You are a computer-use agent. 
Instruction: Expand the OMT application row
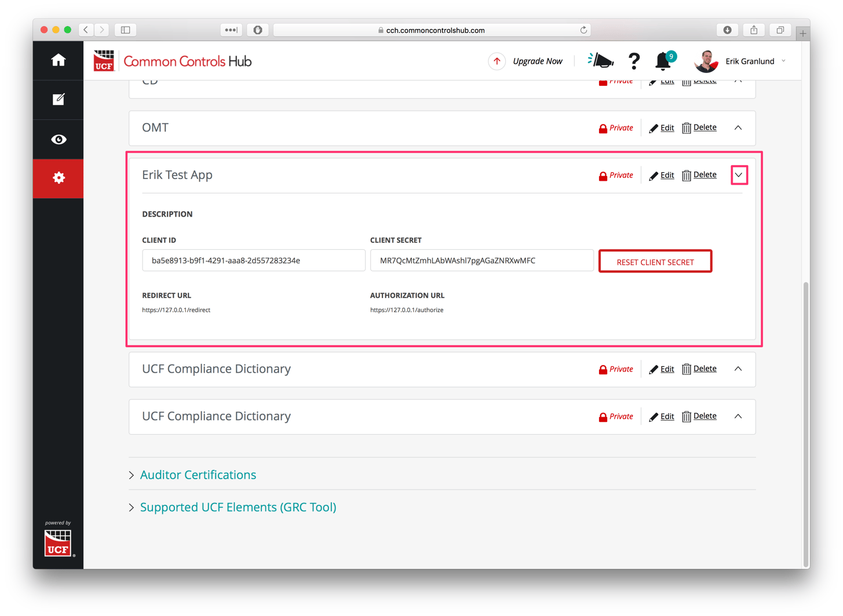pos(738,128)
